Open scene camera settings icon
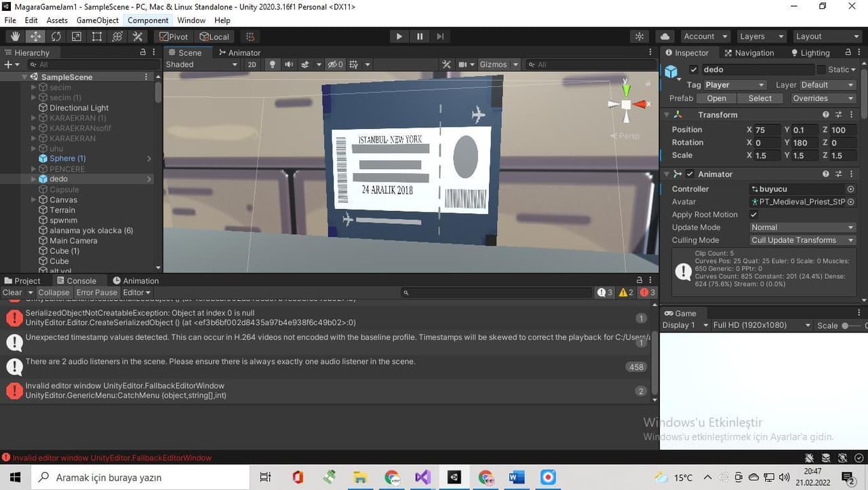 [x=462, y=64]
